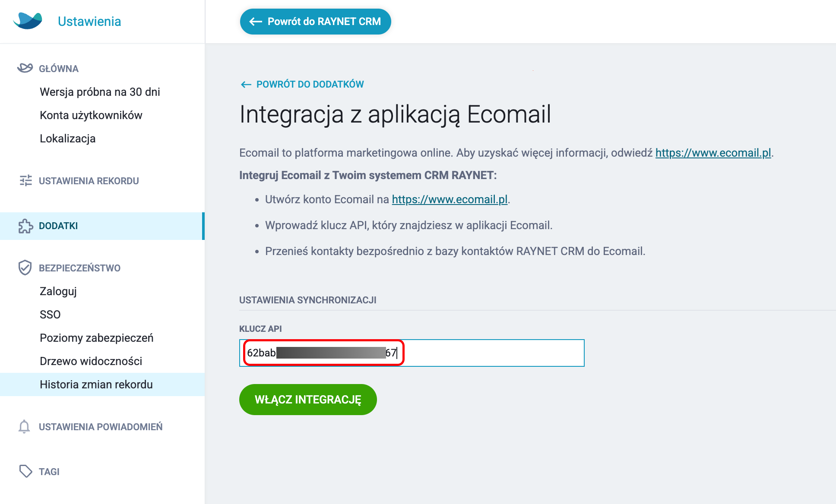Focus the Klucz API input field
Viewport: 836px width, 504px height.
tap(412, 353)
